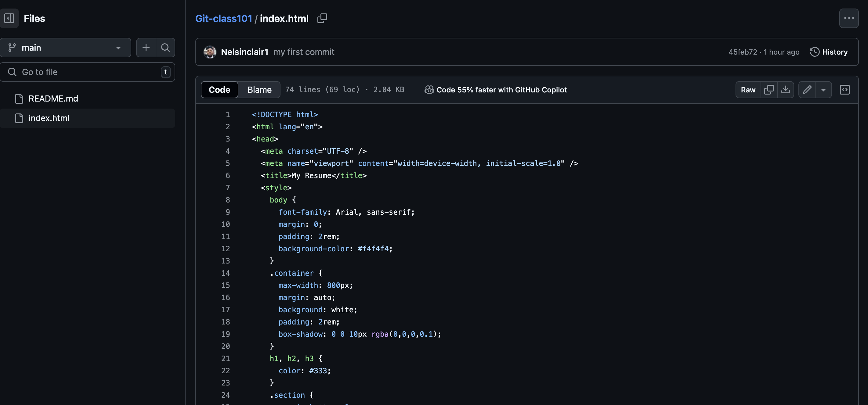Download raw file
The height and width of the screenshot is (405, 868).
[x=786, y=90]
